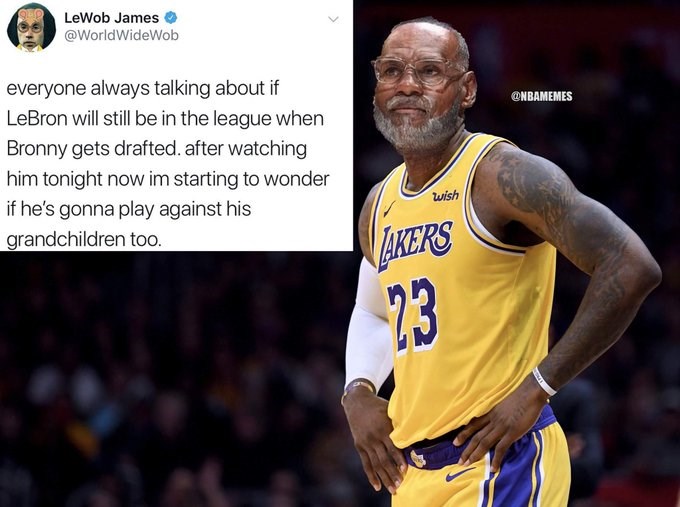Click the wish sponsor logo on jersey
The image size is (680, 507).
446,196
